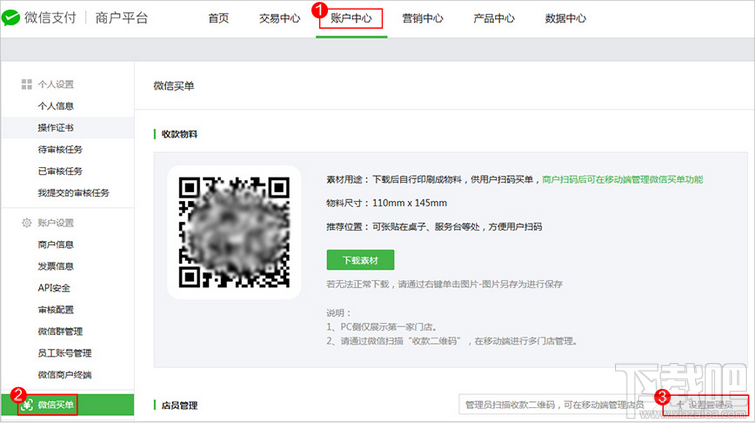Click the 商户平台 header title
This screenshot has width=755, height=424.
[121, 18]
